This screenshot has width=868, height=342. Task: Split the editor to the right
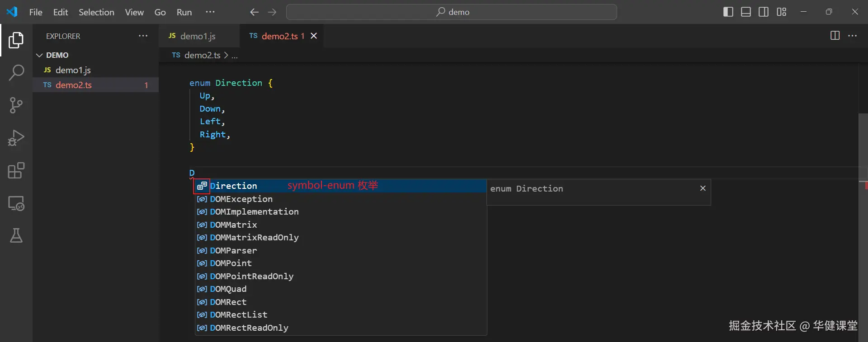coord(835,36)
